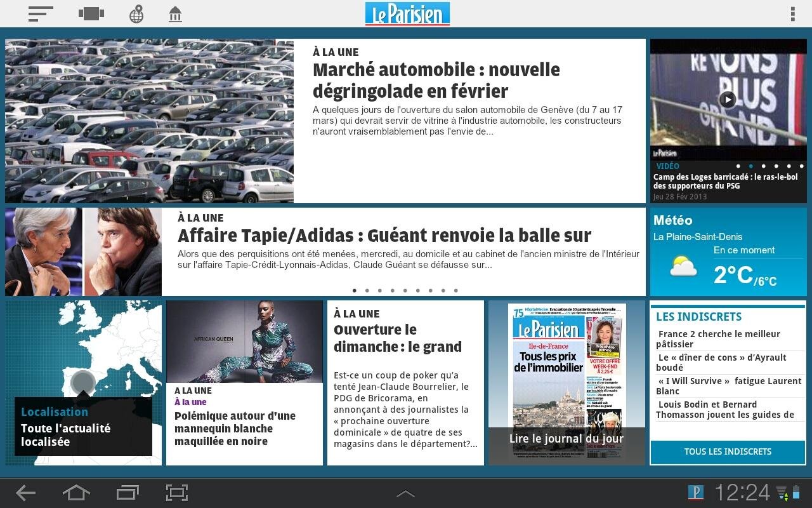Screen dimensions: 812x508
Task: Select second dot of video carousel
Action: [x=750, y=166]
